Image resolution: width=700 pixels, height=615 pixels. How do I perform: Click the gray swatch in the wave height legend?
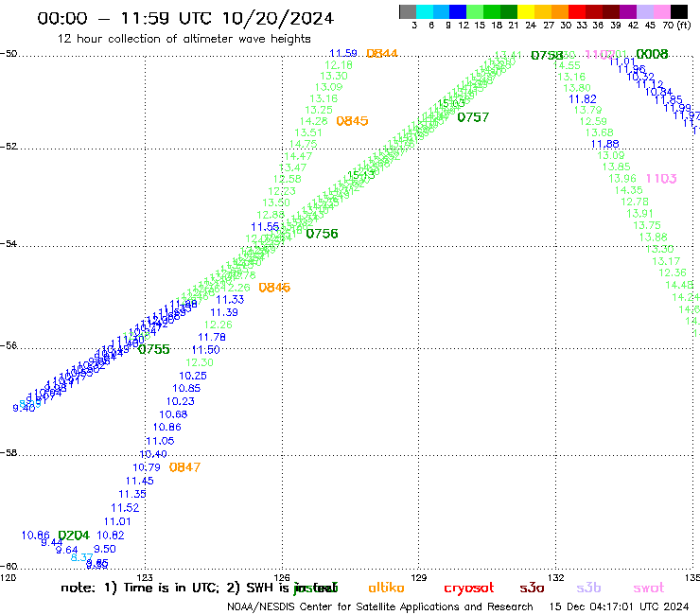pyautogui.click(x=408, y=11)
